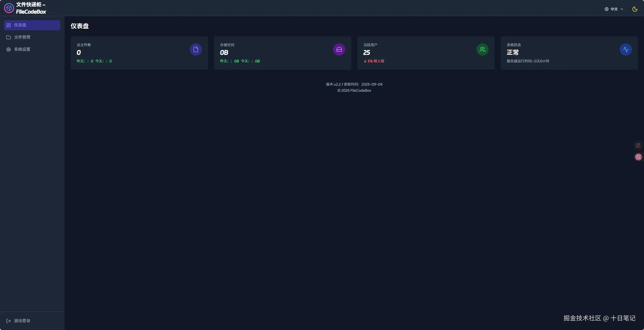The image size is (644, 330).
Task: Click the pink translate floating icon
Action: pos(638,157)
